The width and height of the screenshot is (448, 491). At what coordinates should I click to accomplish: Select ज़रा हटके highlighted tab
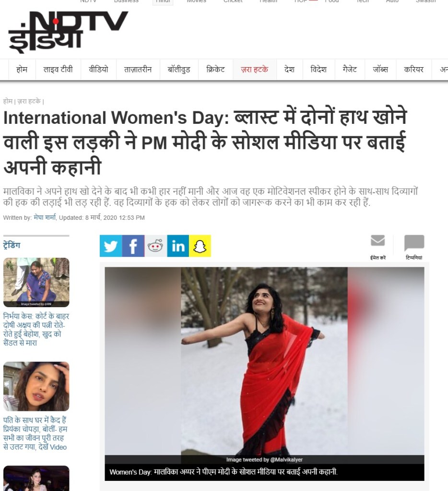pos(254,69)
